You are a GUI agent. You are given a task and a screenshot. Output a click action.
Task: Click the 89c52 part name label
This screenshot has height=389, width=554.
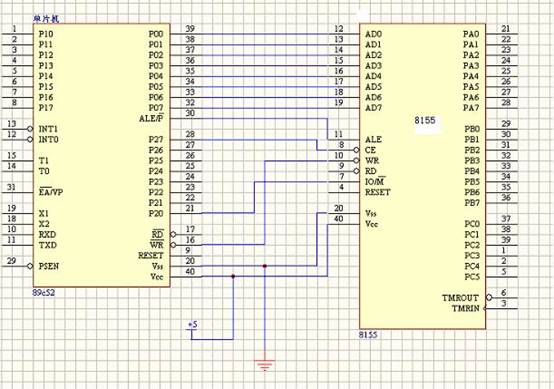pyautogui.click(x=44, y=293)
